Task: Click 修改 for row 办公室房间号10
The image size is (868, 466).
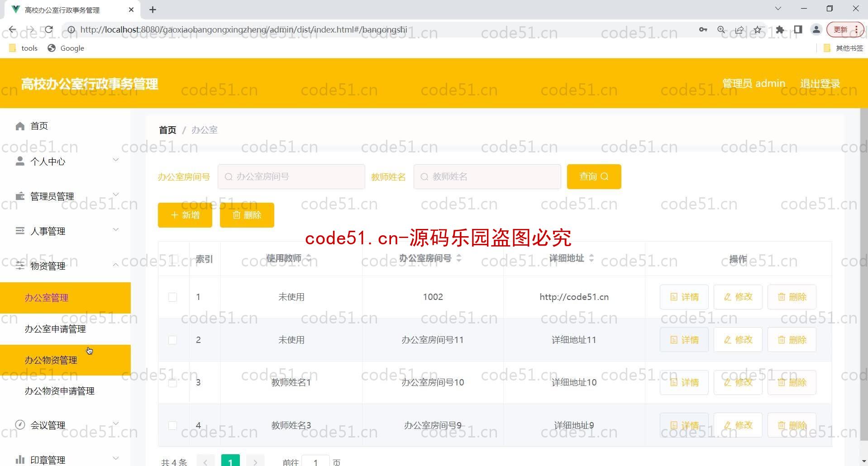Action: (x=738, y=382)
